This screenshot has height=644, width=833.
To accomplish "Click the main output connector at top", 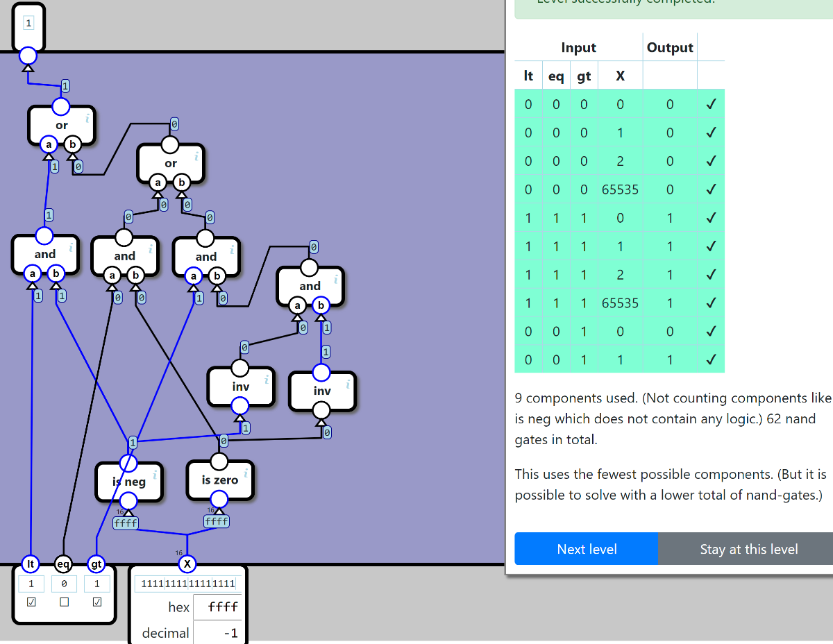I will click(28, 55).
